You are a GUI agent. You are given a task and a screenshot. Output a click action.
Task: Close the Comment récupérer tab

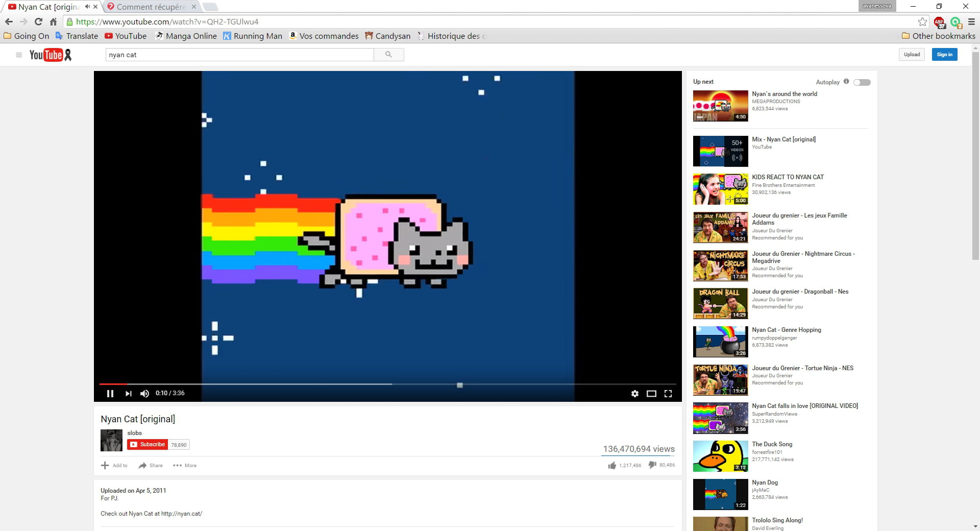[x=194, y=7]
